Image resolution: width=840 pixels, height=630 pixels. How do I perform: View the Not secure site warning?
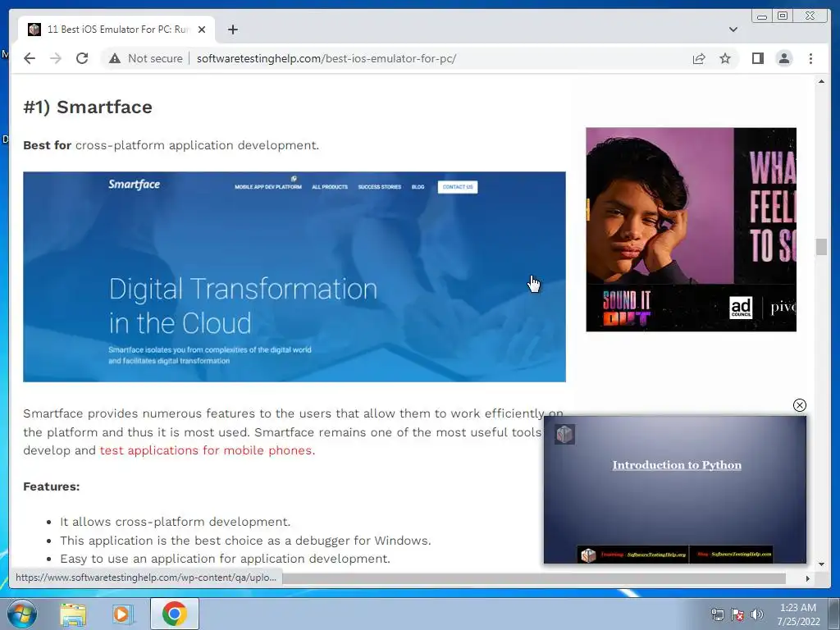coord(146,58)
